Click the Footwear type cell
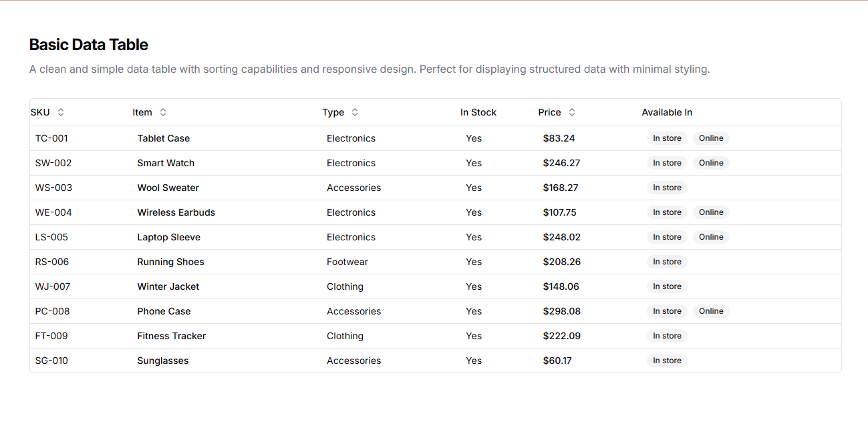Viewport: 868px width, 432px height. (347, 262)
